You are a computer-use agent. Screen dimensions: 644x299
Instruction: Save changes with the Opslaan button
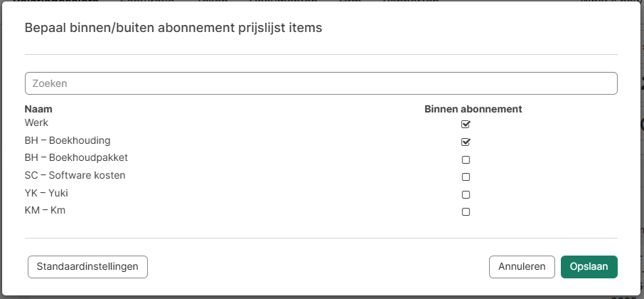pos(589,266)
